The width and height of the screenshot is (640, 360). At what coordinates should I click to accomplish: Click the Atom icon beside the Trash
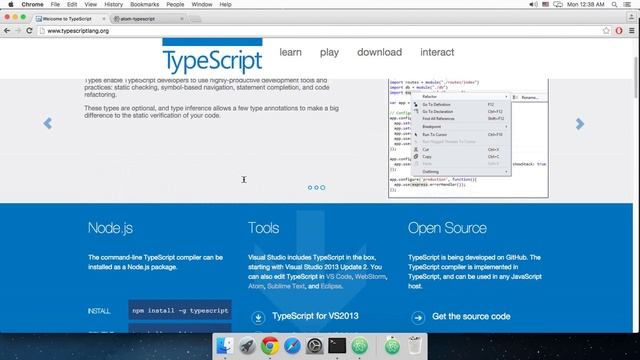point(392,346)
